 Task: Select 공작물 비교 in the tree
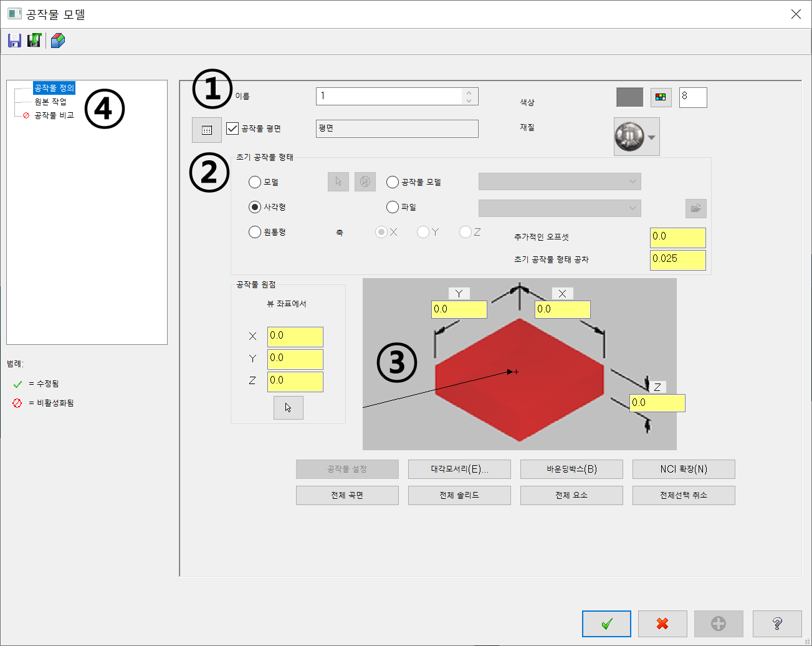(54, 115)
